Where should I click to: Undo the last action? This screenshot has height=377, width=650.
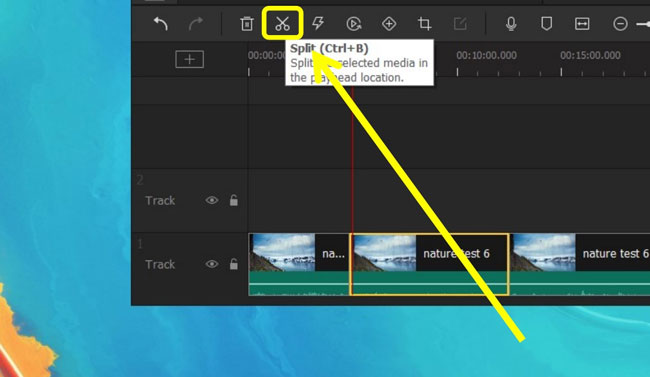coord(160,24)
